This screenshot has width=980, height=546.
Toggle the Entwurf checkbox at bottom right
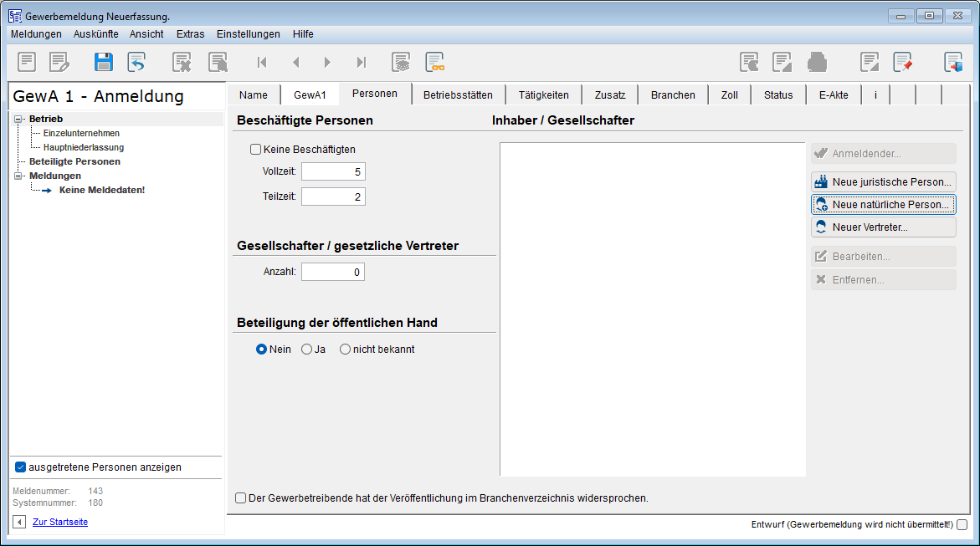962,525
